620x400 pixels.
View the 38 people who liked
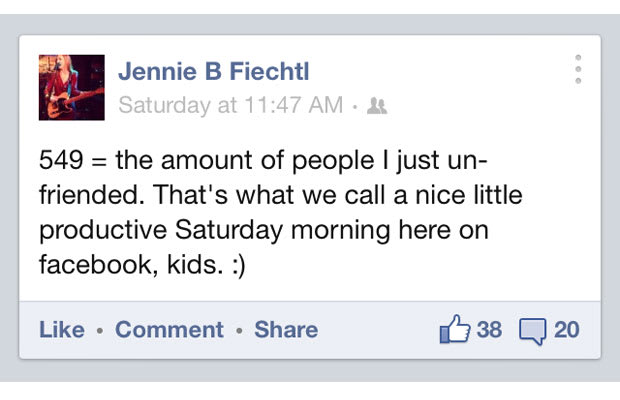point(489,330)
